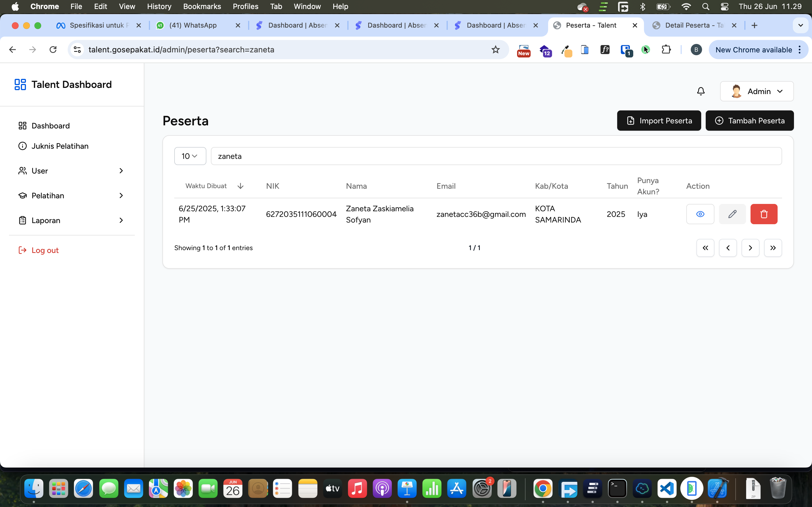Go to first page with double-left arrow
This screenshot has height=507, width=812.
705,248
